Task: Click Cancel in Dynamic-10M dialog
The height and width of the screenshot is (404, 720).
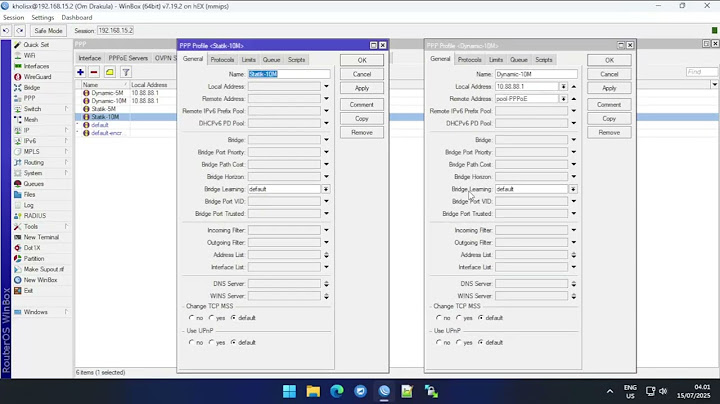Action: [609, 74]
